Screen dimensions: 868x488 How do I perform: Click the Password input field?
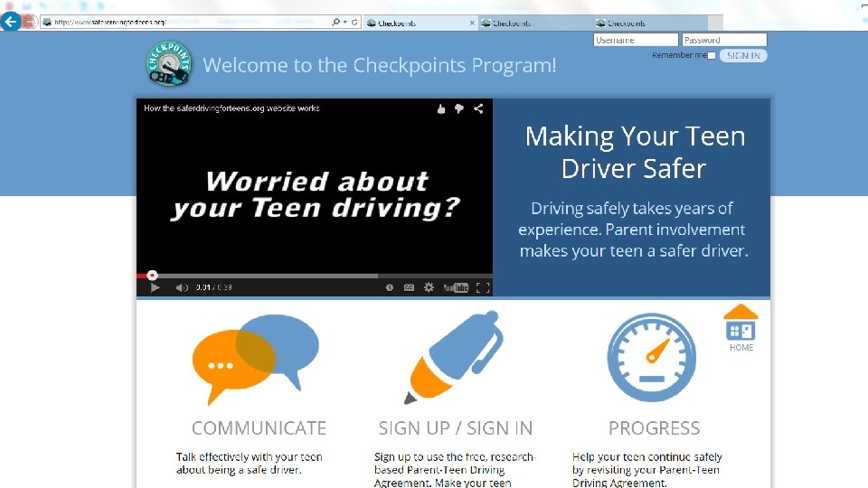[x=724, y=40]
